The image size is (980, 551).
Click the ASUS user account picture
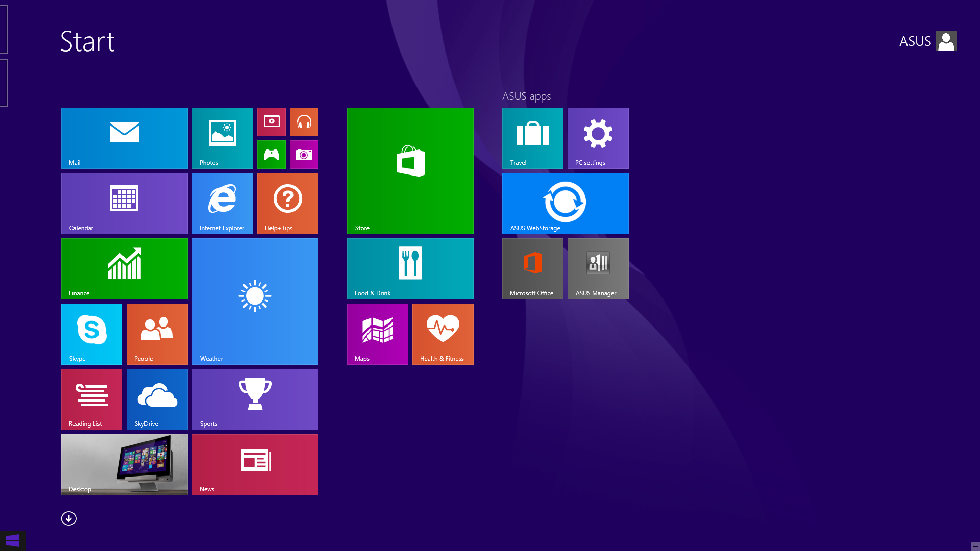[x=946, y=41]
